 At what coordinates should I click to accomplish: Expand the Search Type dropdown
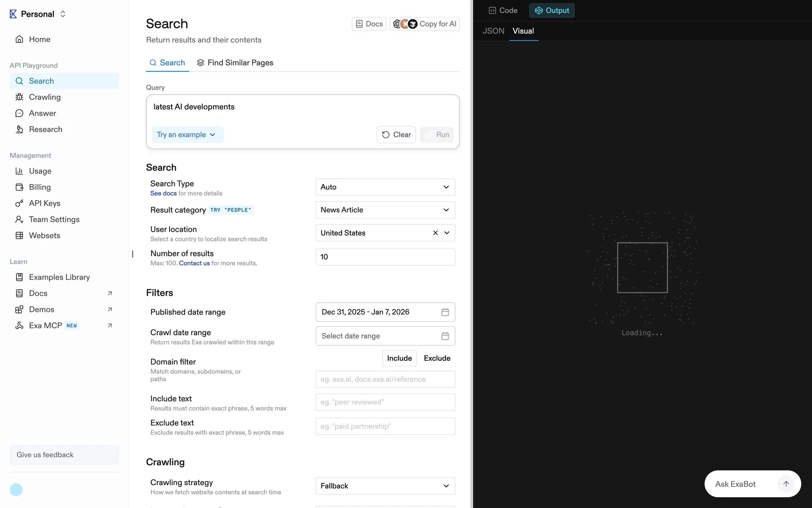(385, 187)
